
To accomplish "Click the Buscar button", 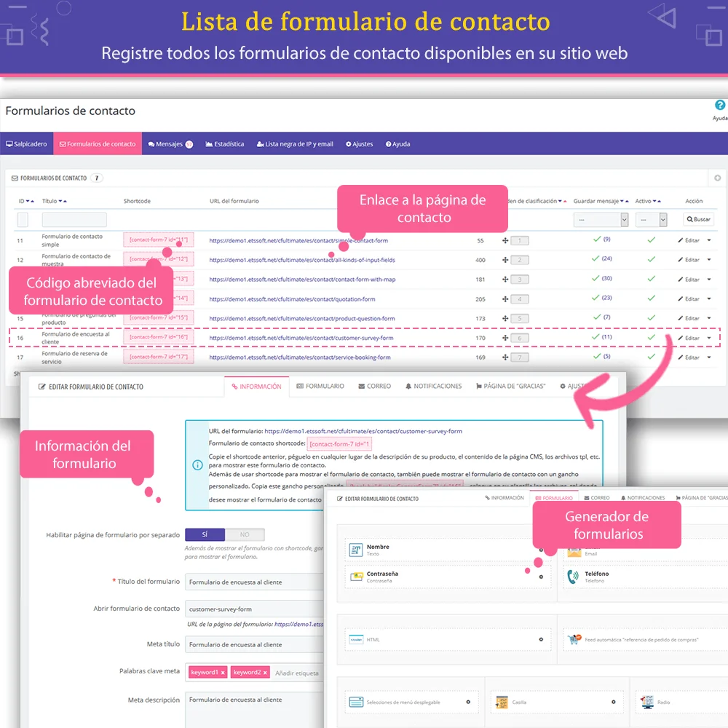I will tap(697, 219).
